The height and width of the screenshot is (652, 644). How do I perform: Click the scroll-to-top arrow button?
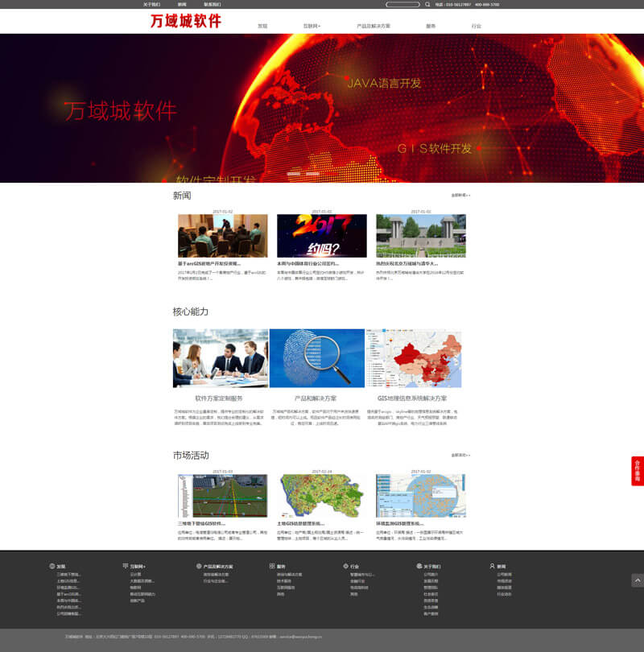[637, 580]
